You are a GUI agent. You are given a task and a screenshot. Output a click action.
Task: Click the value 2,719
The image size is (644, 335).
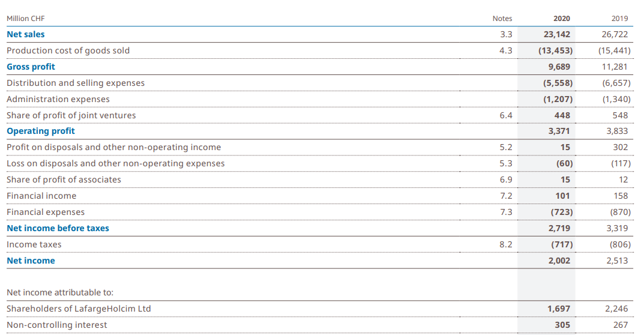(559, 228)
